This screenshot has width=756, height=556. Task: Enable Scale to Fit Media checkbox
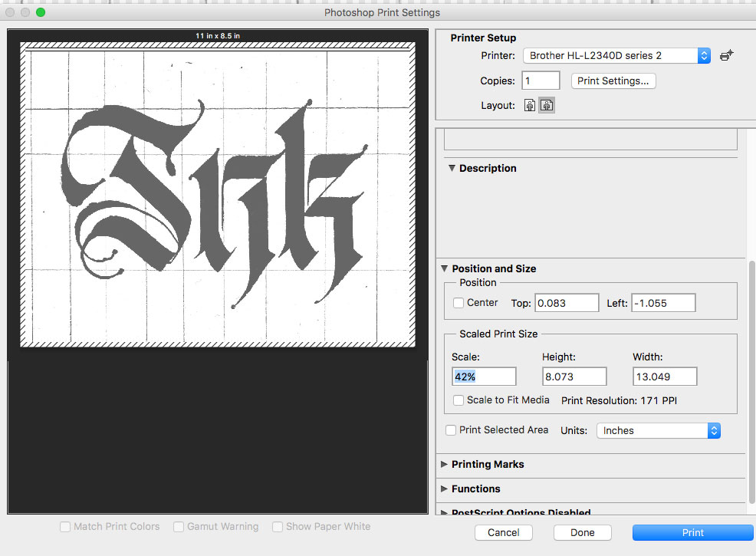459,400
